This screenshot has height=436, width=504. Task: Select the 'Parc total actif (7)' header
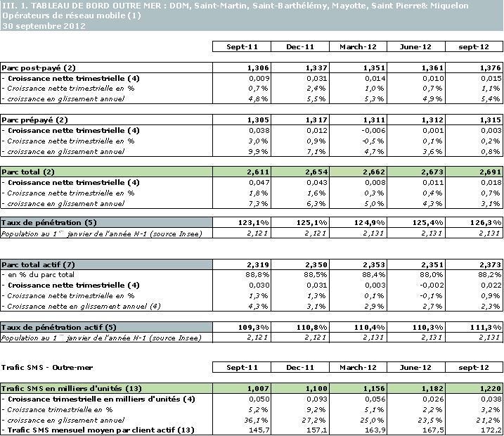38,264
